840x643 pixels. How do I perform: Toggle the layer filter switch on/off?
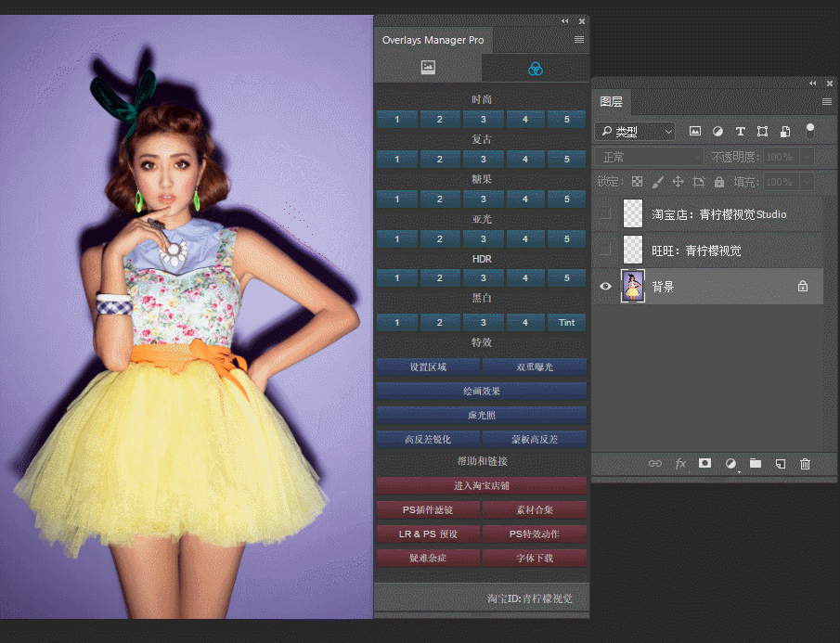(810, 131)
